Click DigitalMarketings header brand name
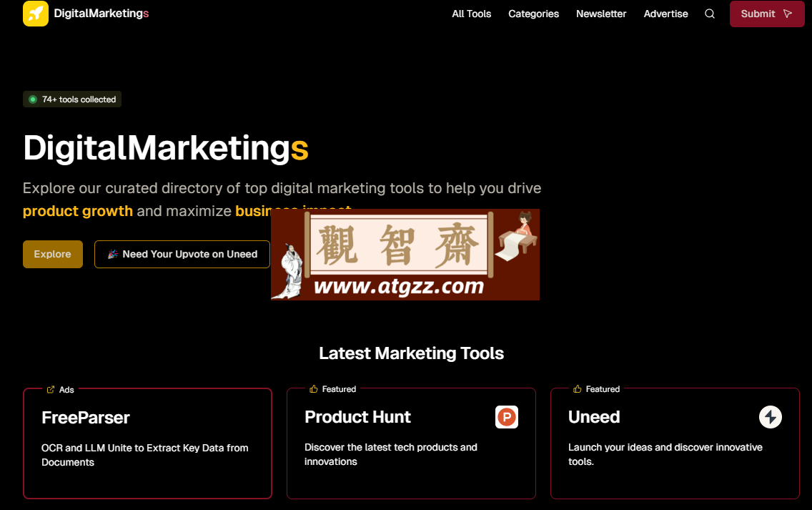812x510 pixels. coord(101,14)
